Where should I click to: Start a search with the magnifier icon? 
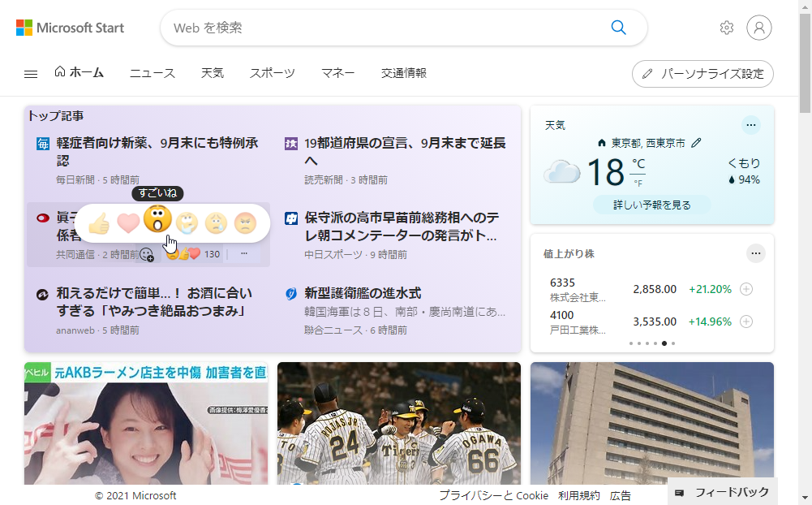(618, 28)
